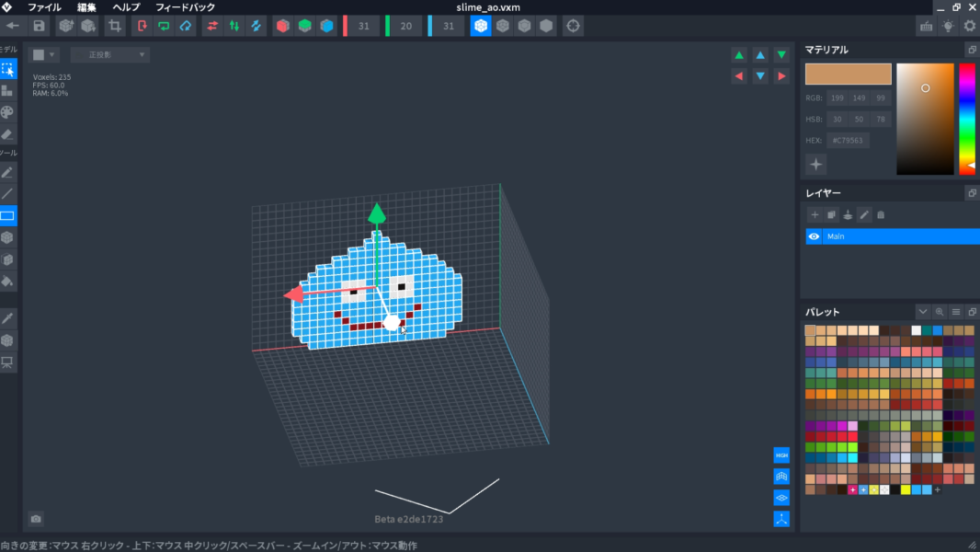Click the rainbow hue slider
This screenshot has width=980, height=552.
[967, 119]
